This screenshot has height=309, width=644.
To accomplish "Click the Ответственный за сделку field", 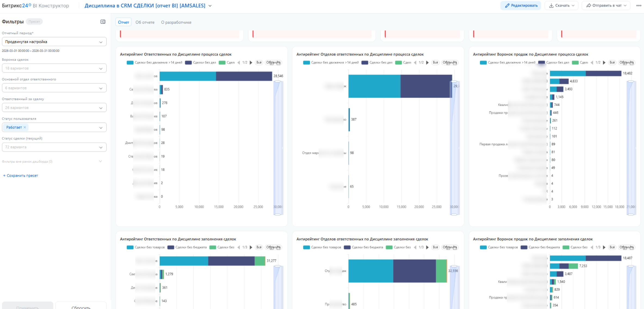I will click(x=54, y=108).
